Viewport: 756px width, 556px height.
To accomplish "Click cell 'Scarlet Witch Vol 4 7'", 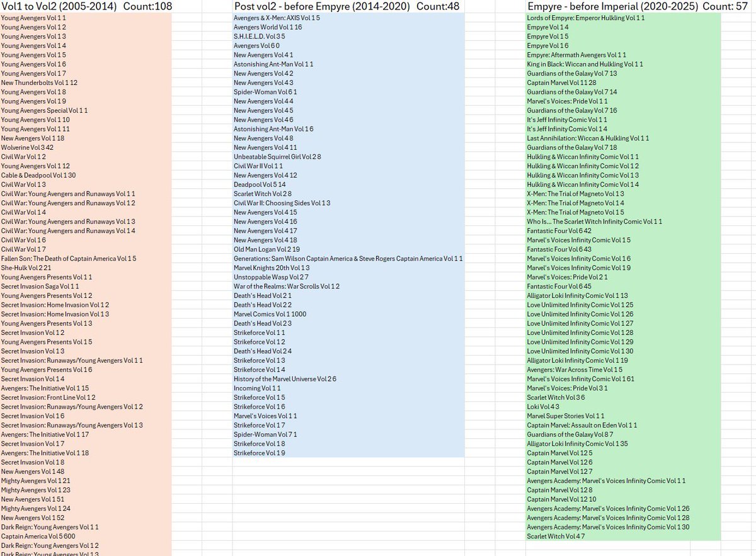I will click(624, 536).
